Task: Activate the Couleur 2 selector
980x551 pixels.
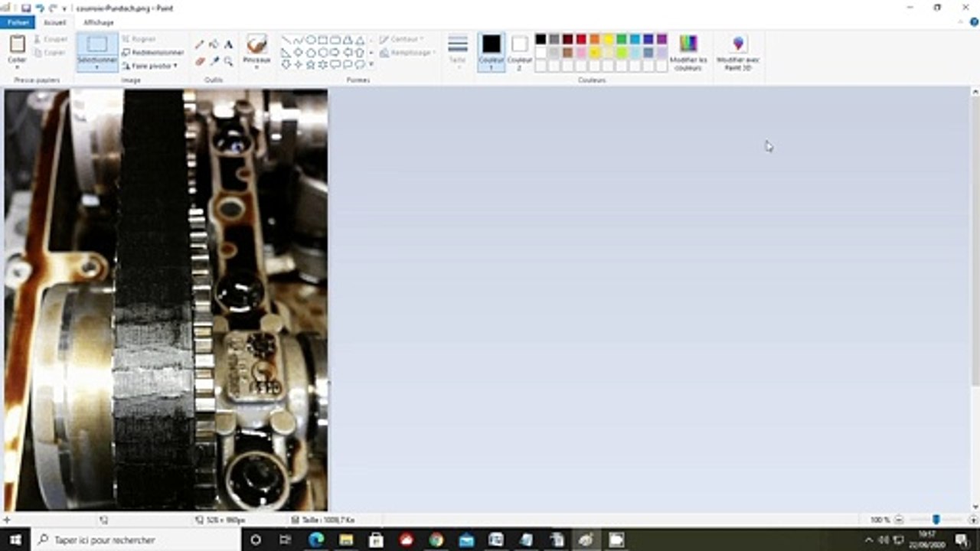Action: pos(520,52)
